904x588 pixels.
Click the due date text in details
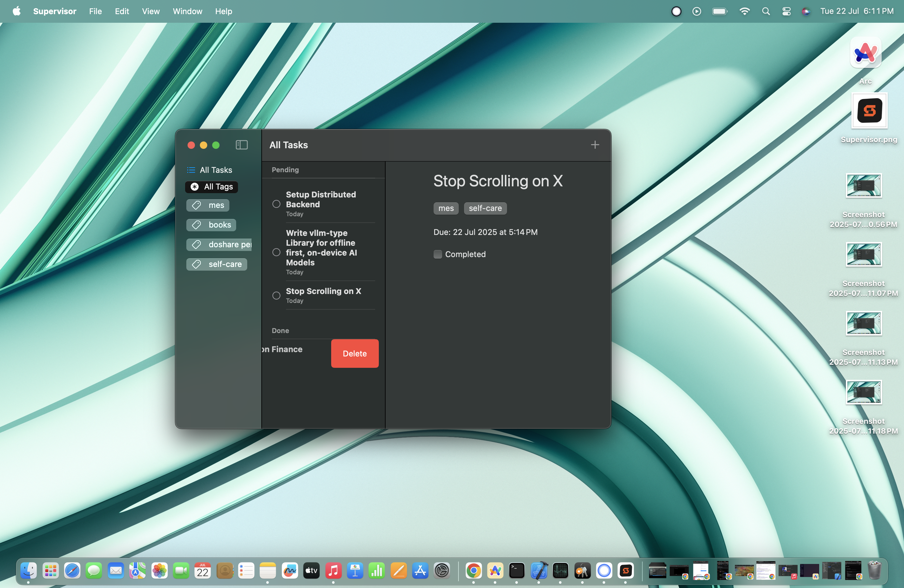[x=486, y=232]
